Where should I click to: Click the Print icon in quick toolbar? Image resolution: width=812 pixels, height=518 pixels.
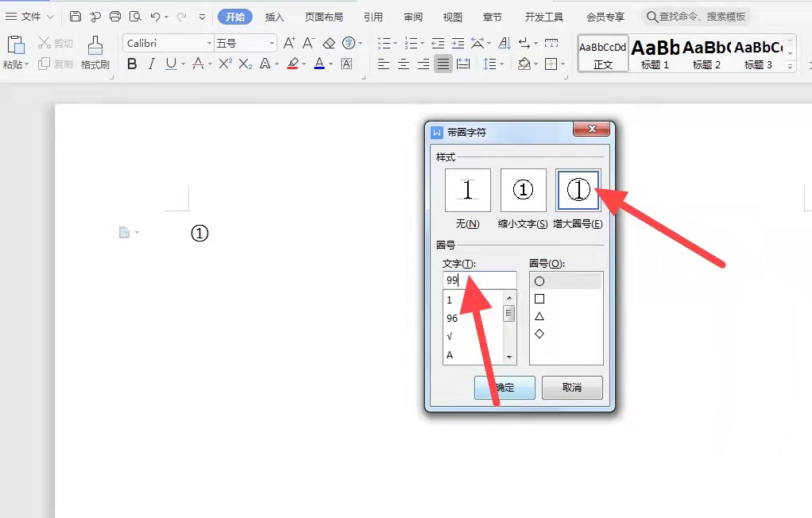click(115, 17)
